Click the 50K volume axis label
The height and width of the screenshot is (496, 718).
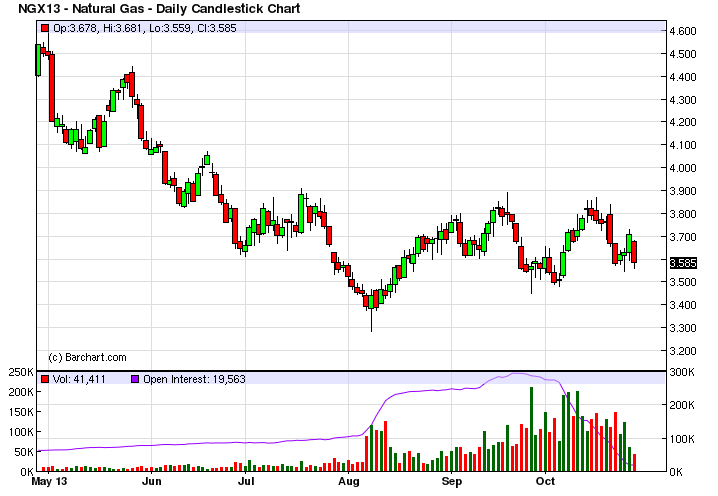click(24, 452)
